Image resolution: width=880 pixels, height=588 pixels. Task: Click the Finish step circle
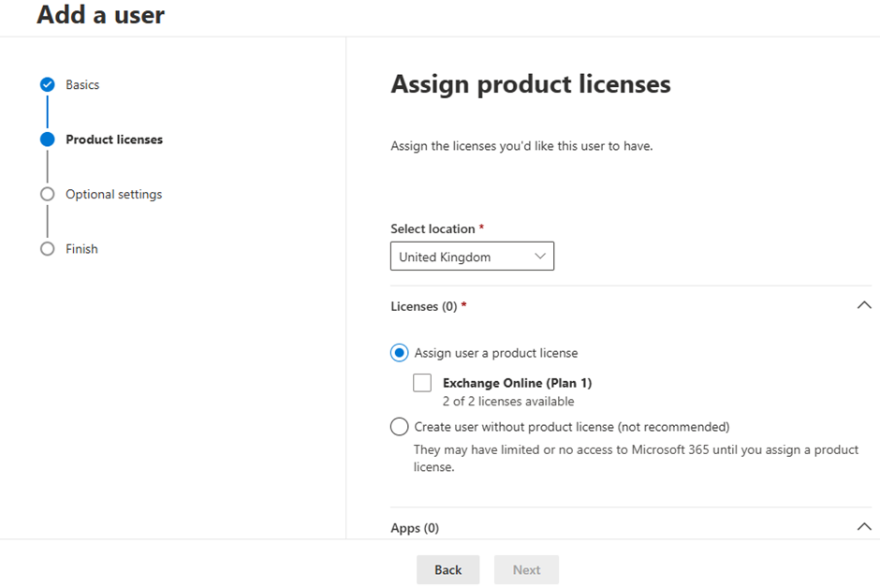coord(48,248)
